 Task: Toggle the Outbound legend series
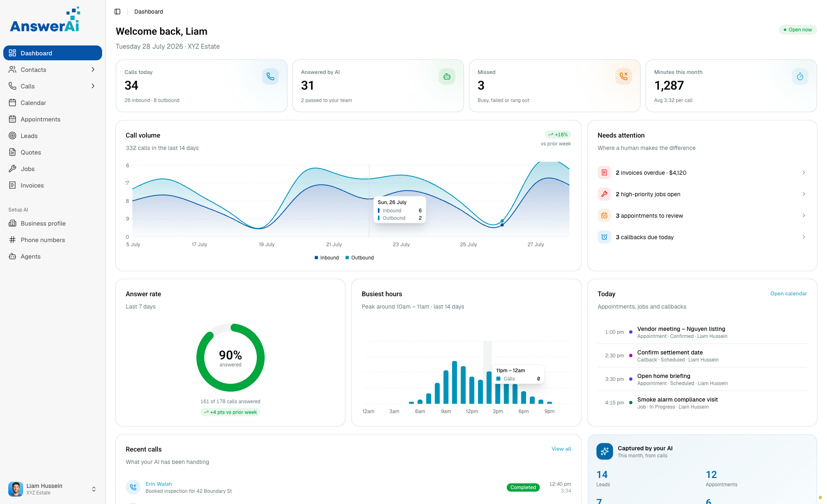359,258
